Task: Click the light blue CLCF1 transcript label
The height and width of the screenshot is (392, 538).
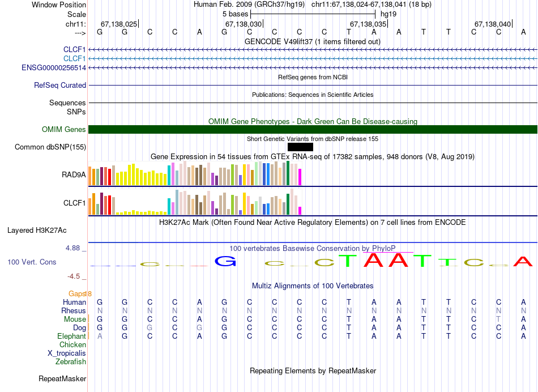Action: [x=74, y=59]
